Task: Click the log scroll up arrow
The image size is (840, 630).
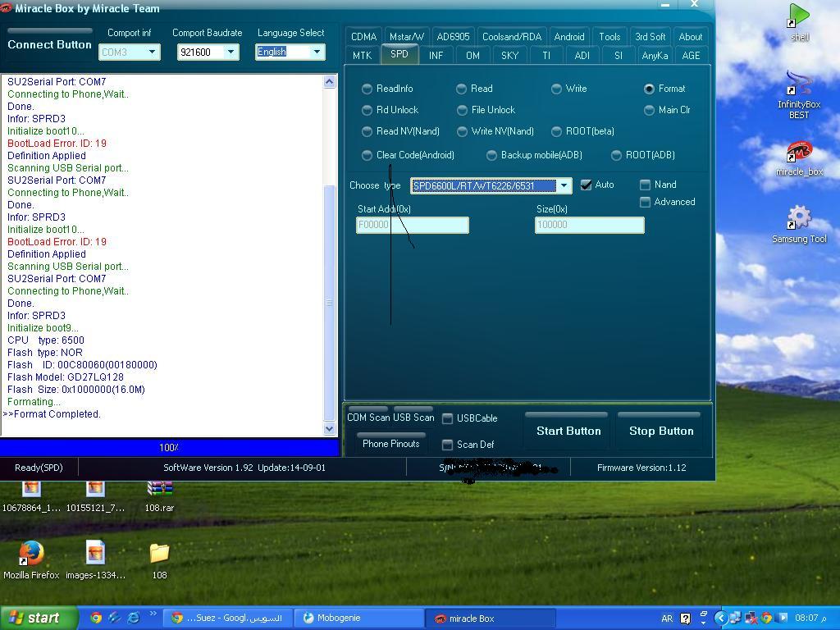Action: click(330, 81)
